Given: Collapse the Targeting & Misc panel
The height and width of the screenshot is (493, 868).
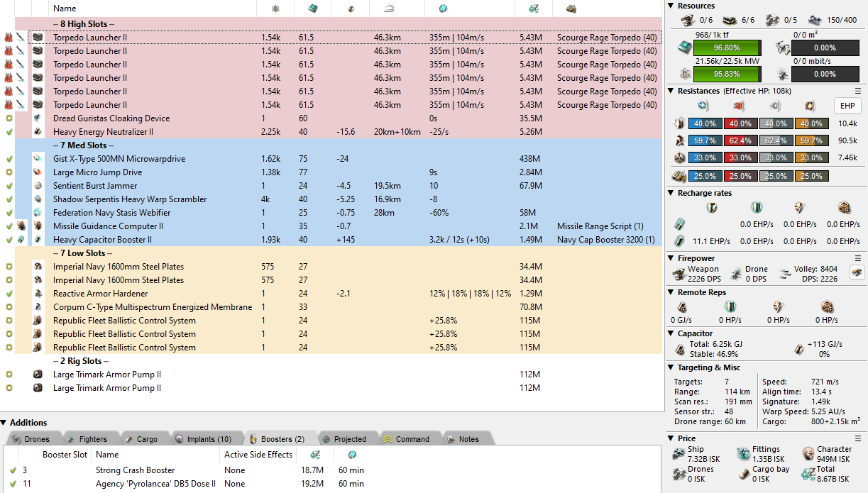Looking at the screenshot, I should coord(671,367).
